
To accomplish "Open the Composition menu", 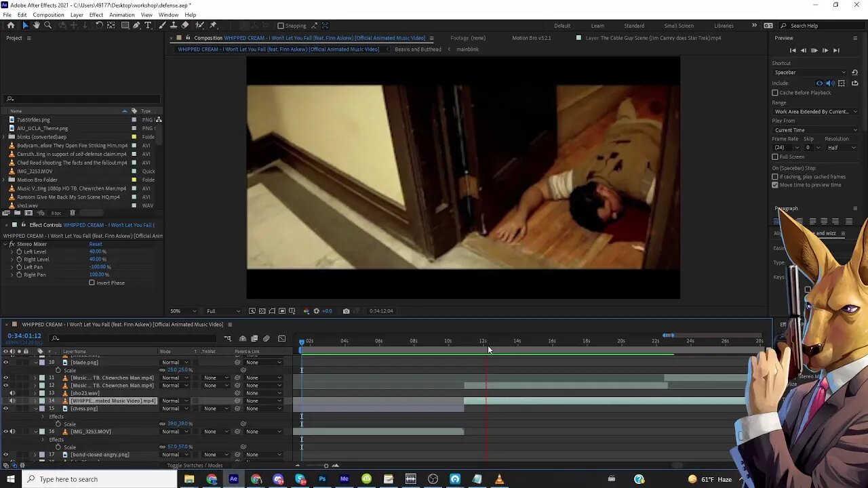I will click(48, 15).
